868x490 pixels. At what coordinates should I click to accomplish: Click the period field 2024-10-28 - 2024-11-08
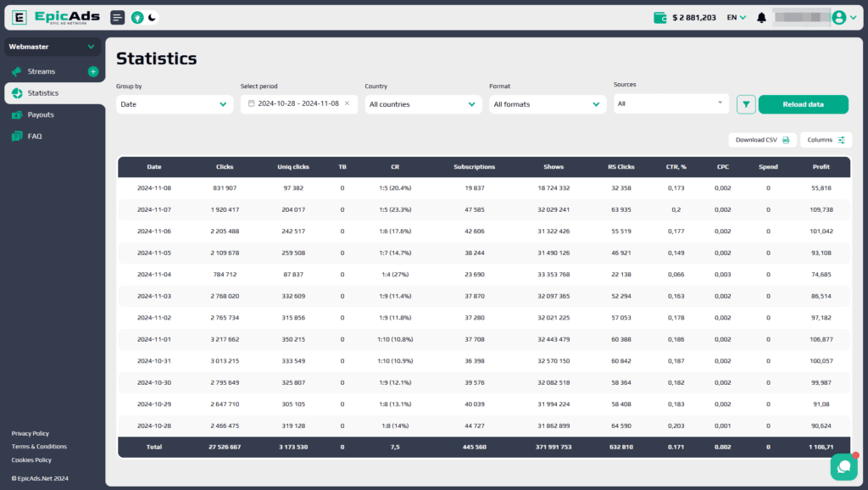[x=298, y=103]
